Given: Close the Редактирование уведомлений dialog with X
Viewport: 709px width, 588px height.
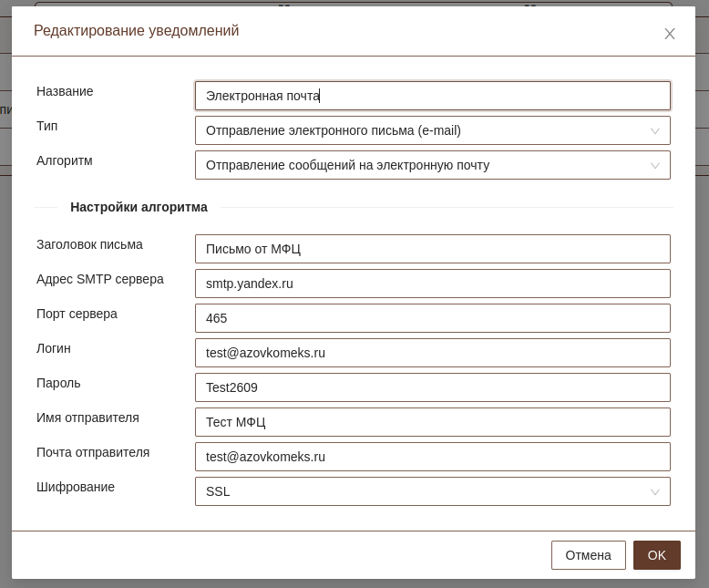Looking at the screenshot, I should (x=670, y=34).
